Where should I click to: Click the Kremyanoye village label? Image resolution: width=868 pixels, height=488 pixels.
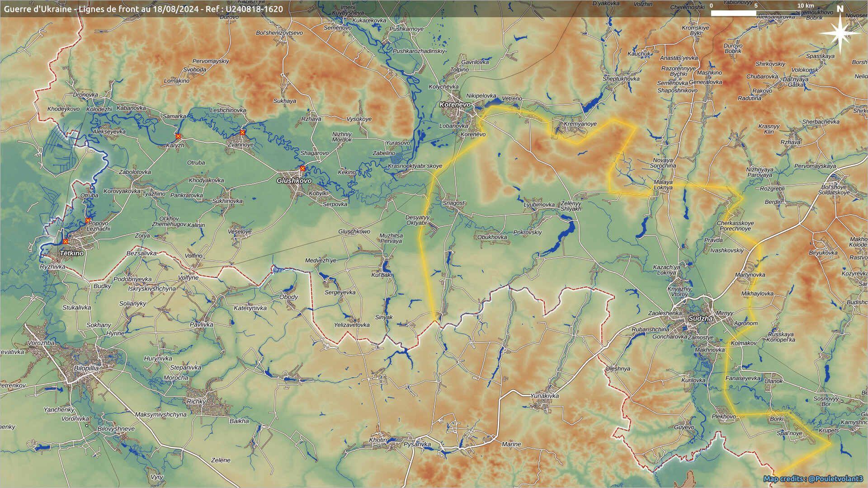pyautogui.click(x=580, y=124)
